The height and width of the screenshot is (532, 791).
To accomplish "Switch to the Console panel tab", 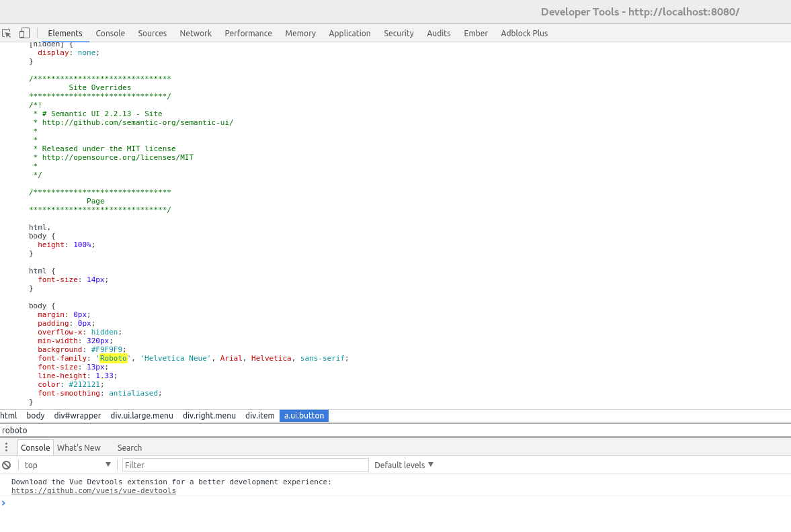I will coord(110,34).
